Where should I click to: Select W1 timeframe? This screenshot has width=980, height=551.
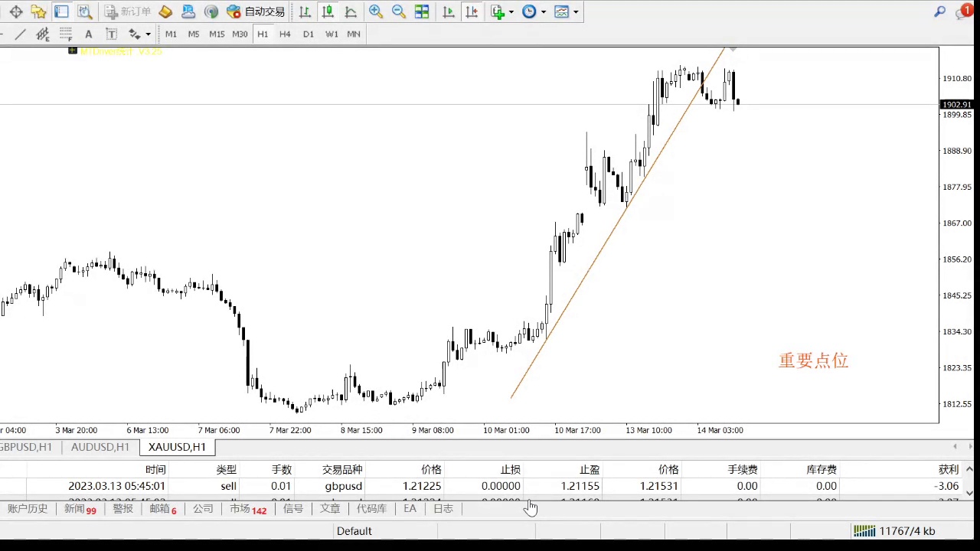[332, 34]
